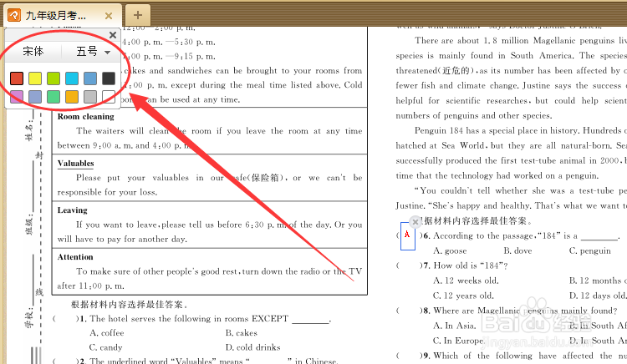Screen dimensions: 627x364
Task: Close the font and color popup panel
Action: [113, 35]
